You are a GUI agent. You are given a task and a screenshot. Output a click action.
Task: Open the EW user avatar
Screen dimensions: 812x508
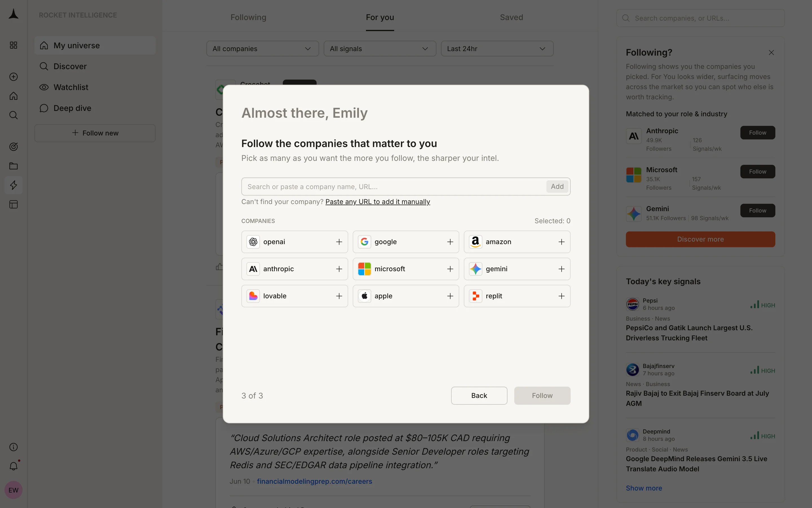pos(14,490)
